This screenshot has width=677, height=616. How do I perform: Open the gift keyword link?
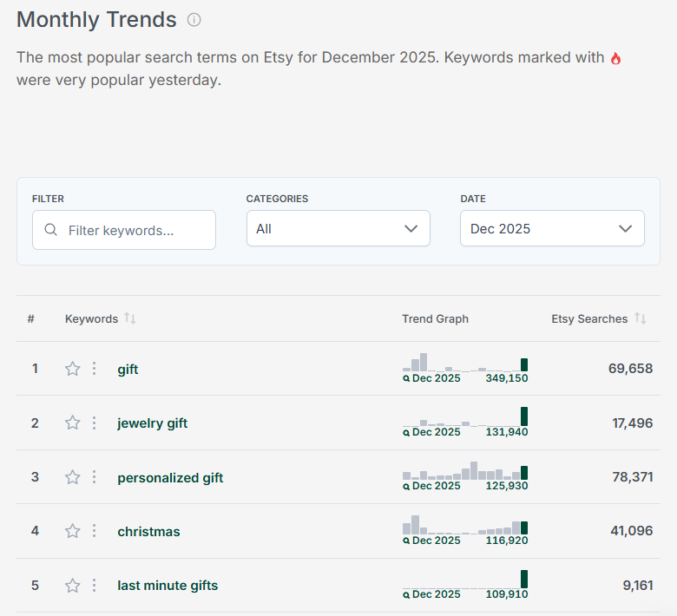point(128,370)
